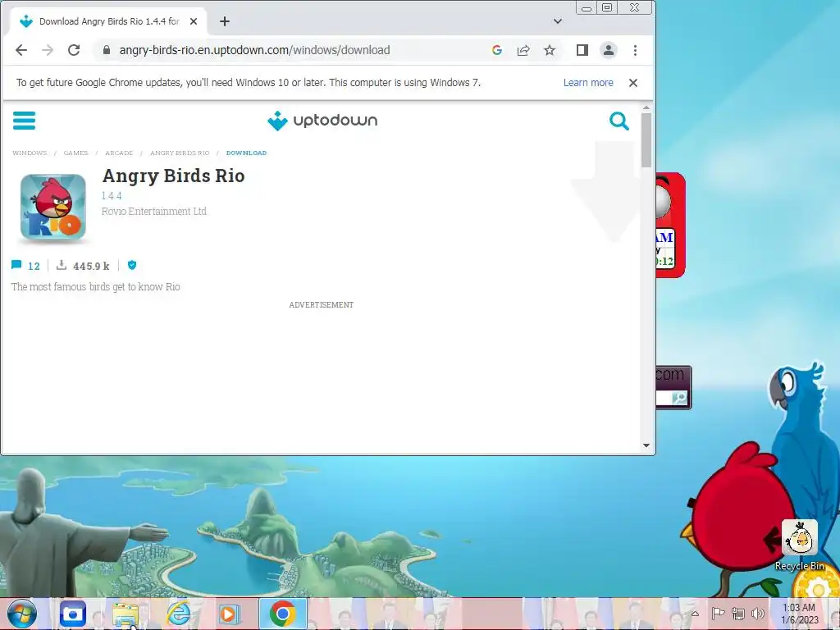Click the Google icon in the address bar
This screenshot has height=630, width=840.
496,50
